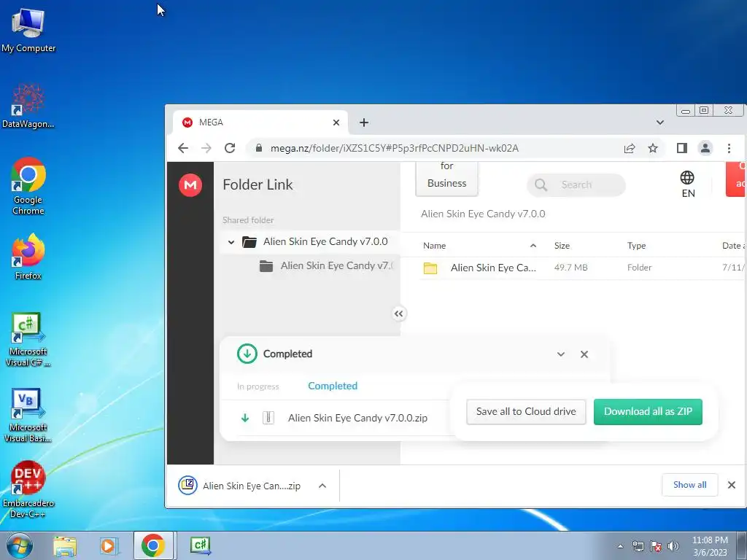This screenshot has height=560, width=747.
Task: Collapse left pane with double-chevron button
Action: [x=399, y=314]
